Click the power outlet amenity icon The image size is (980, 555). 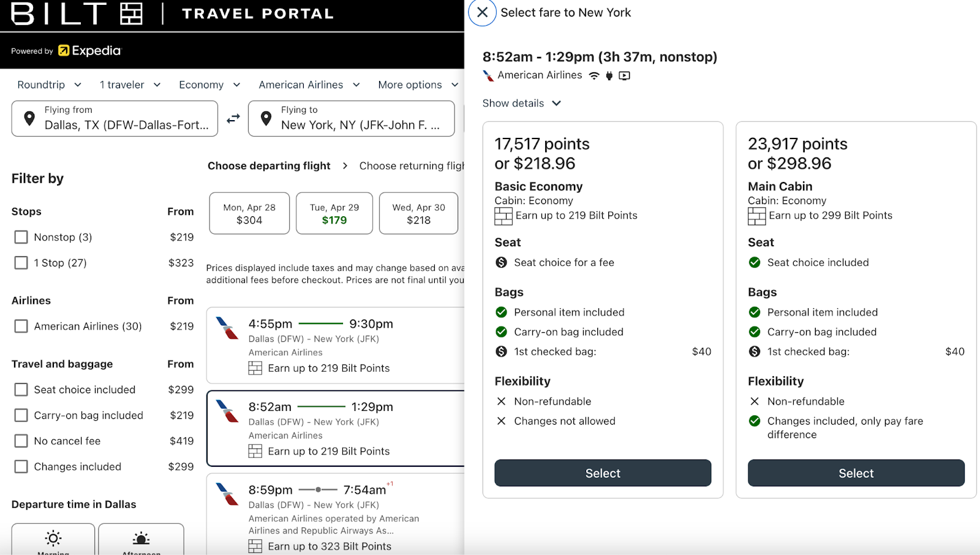click(609, 76)
